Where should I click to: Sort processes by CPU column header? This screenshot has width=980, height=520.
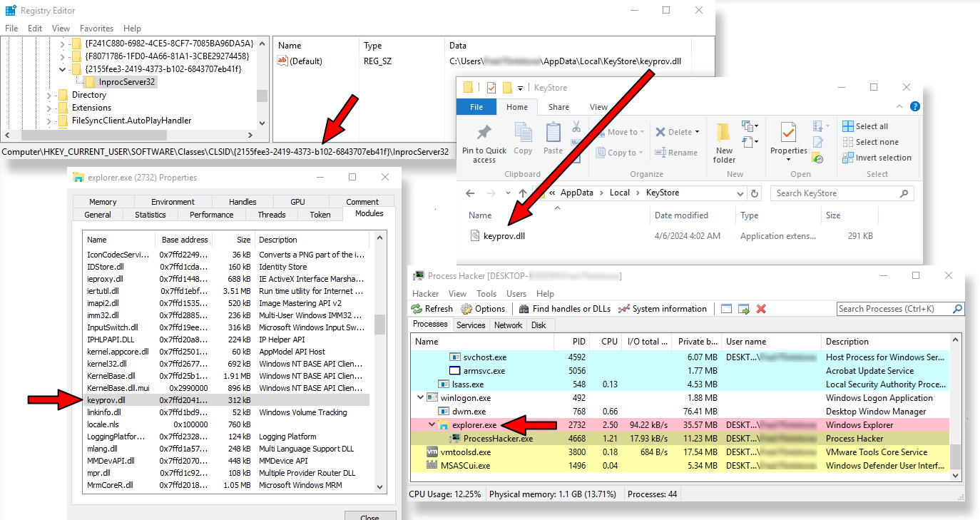[x=604, y=342]
